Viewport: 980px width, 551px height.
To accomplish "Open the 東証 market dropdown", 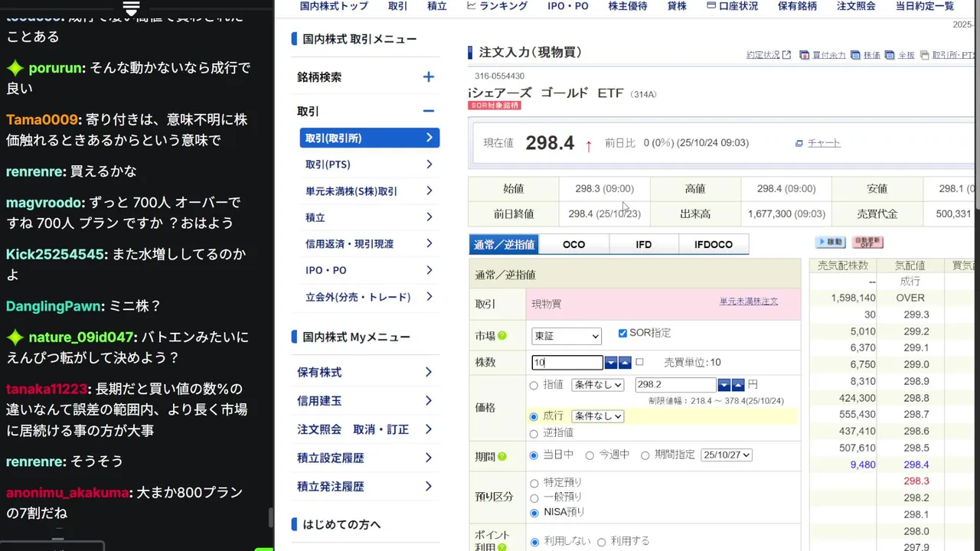I will [x=567, y=336].
